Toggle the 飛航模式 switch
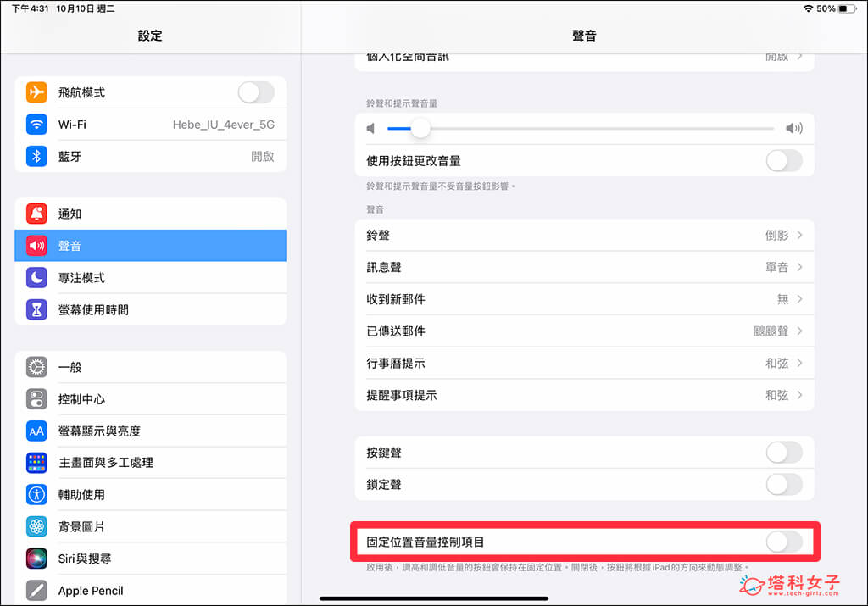Image resolution: width=868 pixels, height=606 pixels. [255, 92]
